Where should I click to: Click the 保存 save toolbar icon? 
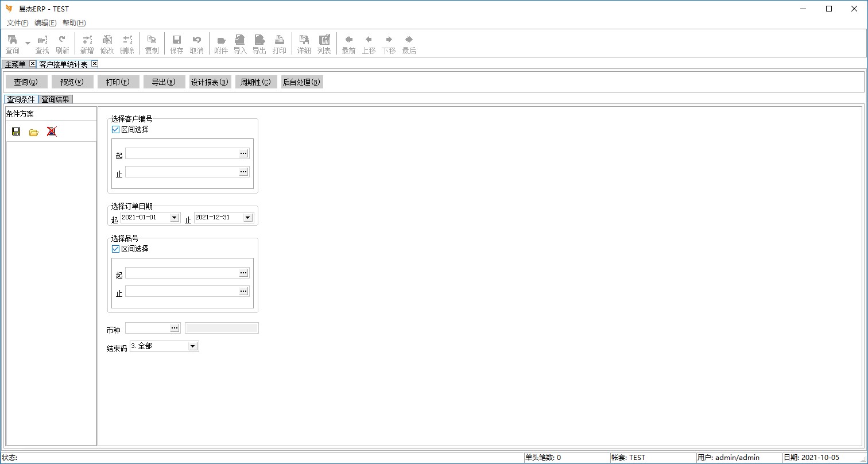tap(177, 44)
